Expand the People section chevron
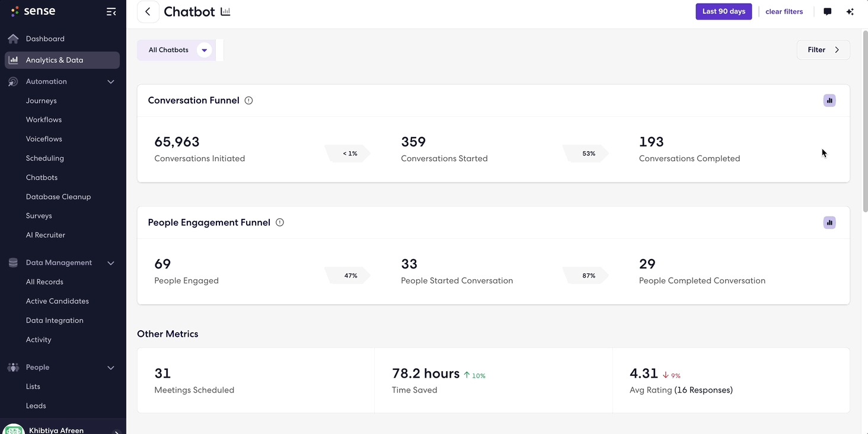The height and width of the screenshot is (434, 868). click(x=110, y=367)
